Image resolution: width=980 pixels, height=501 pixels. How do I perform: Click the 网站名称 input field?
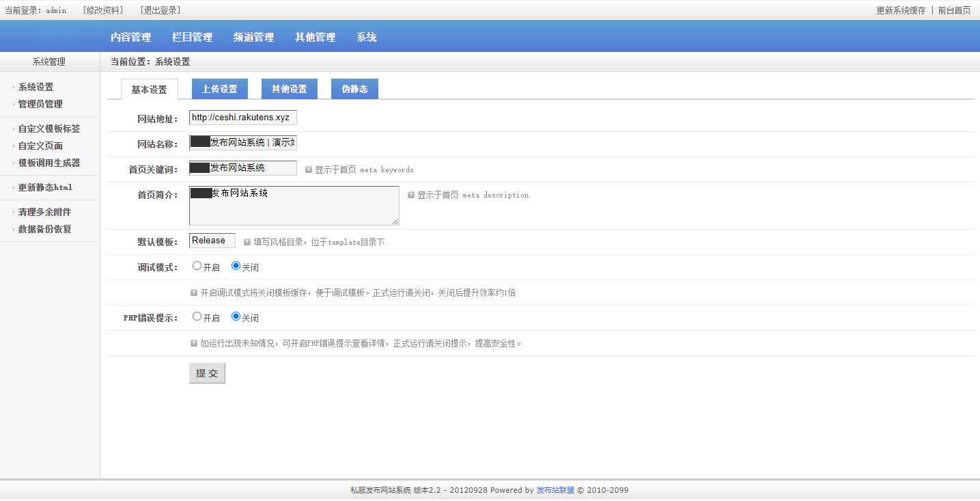tap(243, 143)
